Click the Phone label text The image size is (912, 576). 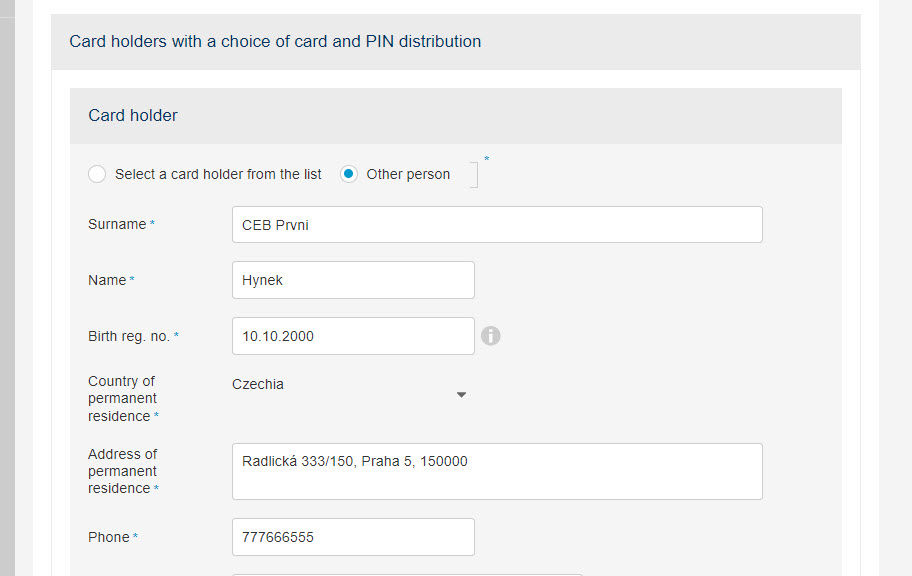(x=109, y=537)
